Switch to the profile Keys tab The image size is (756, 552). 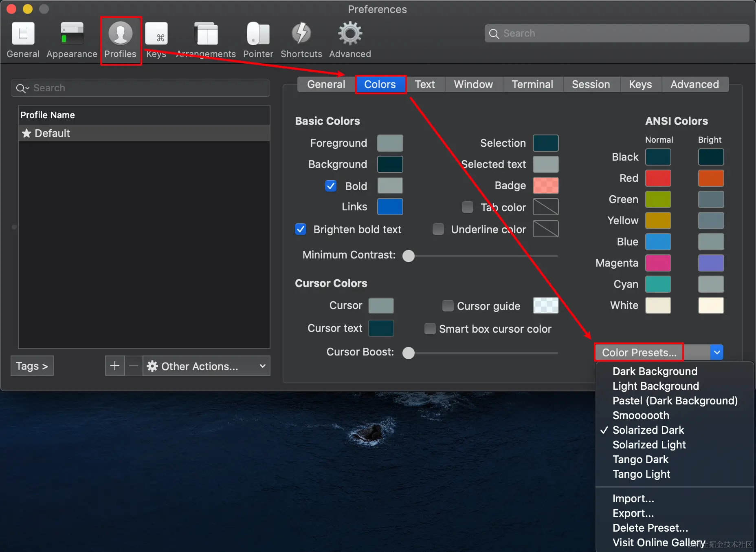(x=640, y=84)
